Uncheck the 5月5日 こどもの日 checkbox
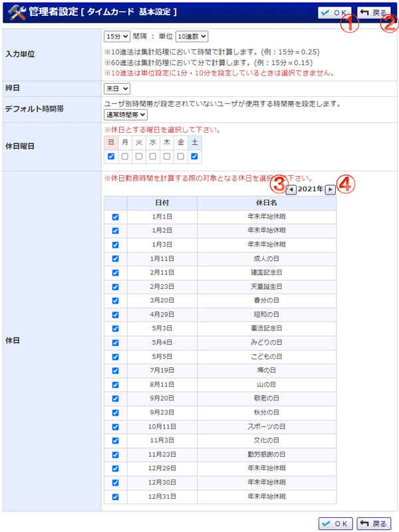The width and height of the screenshot is (399, 532). click(x=116, y=357)
